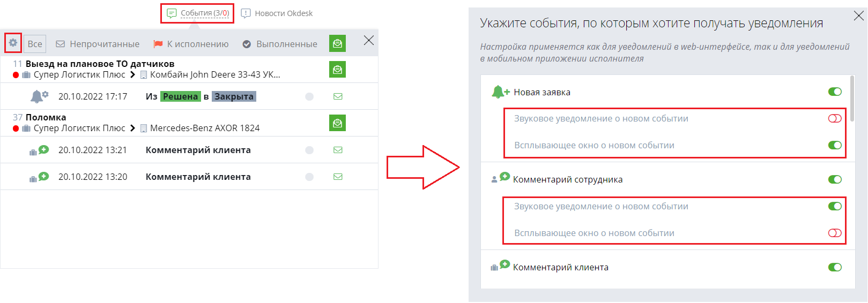
Task: Open Супер Логистик Плюс company in ticket 37
Action: coord(79,128)
